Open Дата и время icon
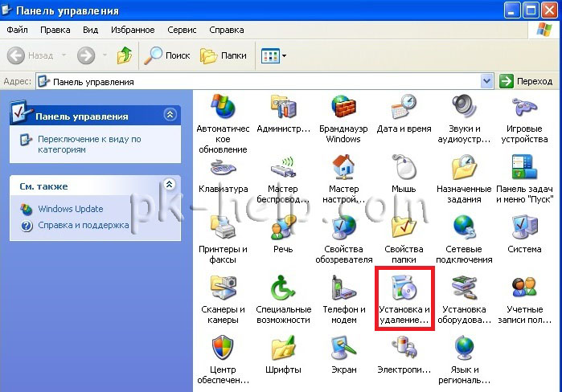562x392 pixels. tap(404, 106)
